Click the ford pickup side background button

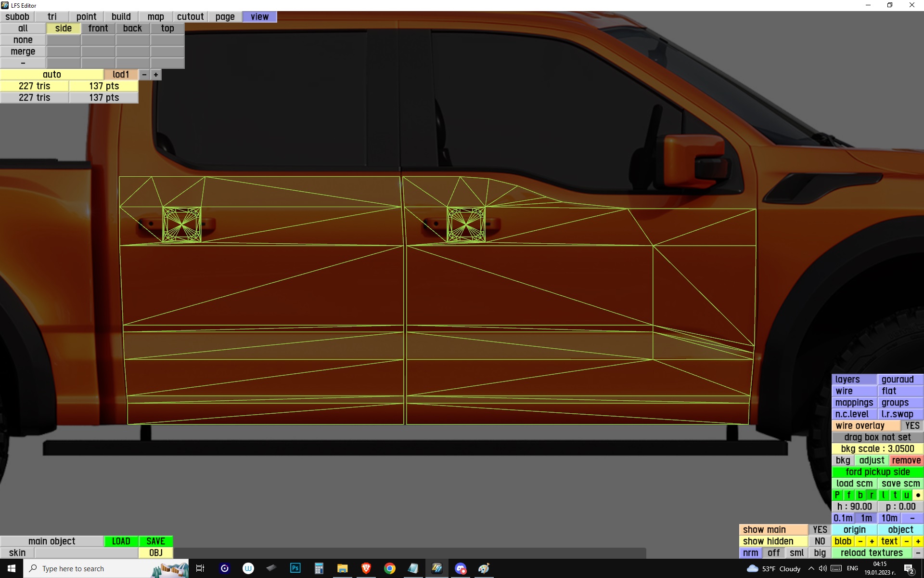click(877, 472)
